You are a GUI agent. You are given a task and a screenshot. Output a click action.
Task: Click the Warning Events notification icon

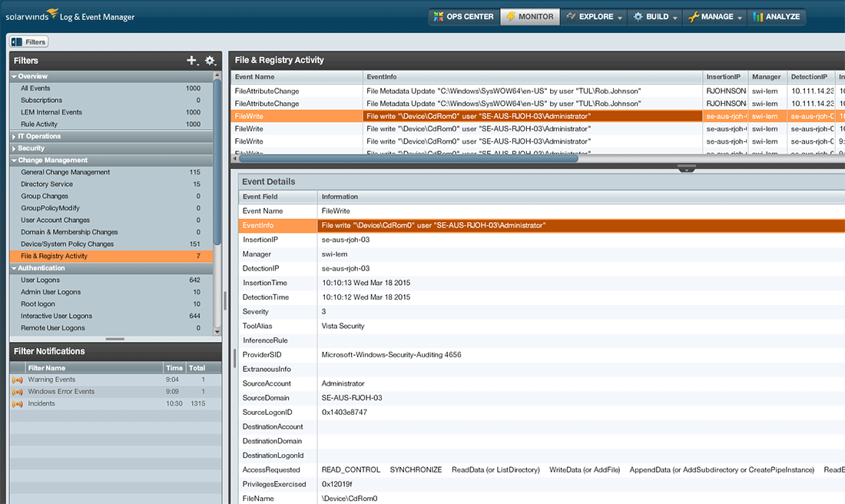(17, 380)
